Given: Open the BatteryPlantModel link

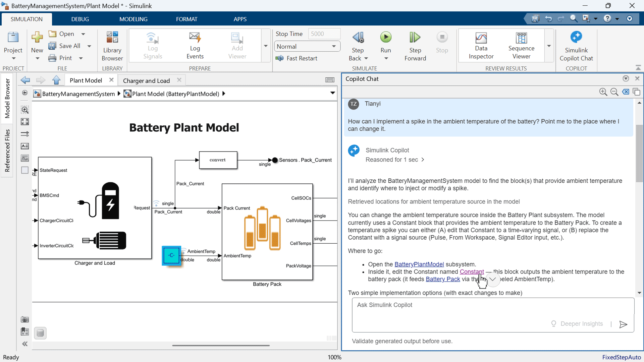Looking at the screenshot, I should point(419,264).
